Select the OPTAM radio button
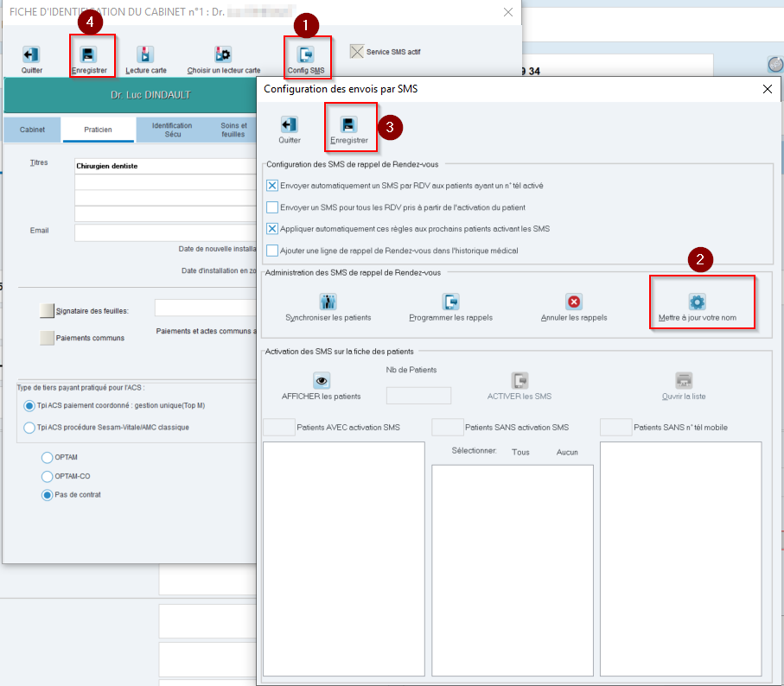Screen dimensions: 784x686 47,457
